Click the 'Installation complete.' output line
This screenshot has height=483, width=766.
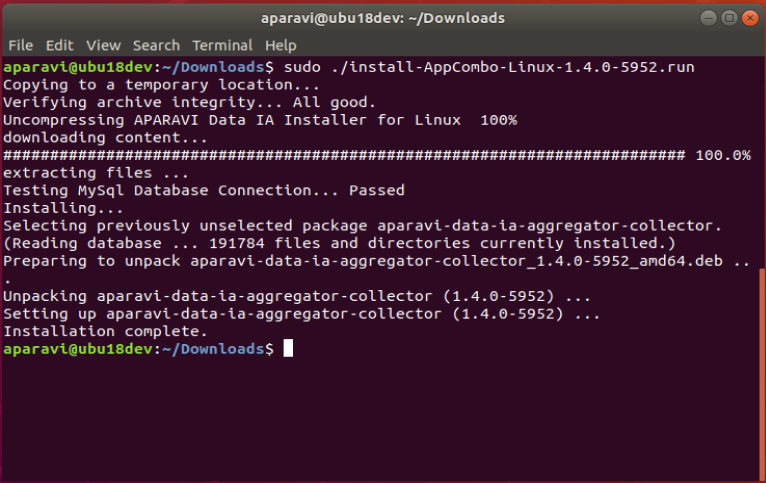105,331
